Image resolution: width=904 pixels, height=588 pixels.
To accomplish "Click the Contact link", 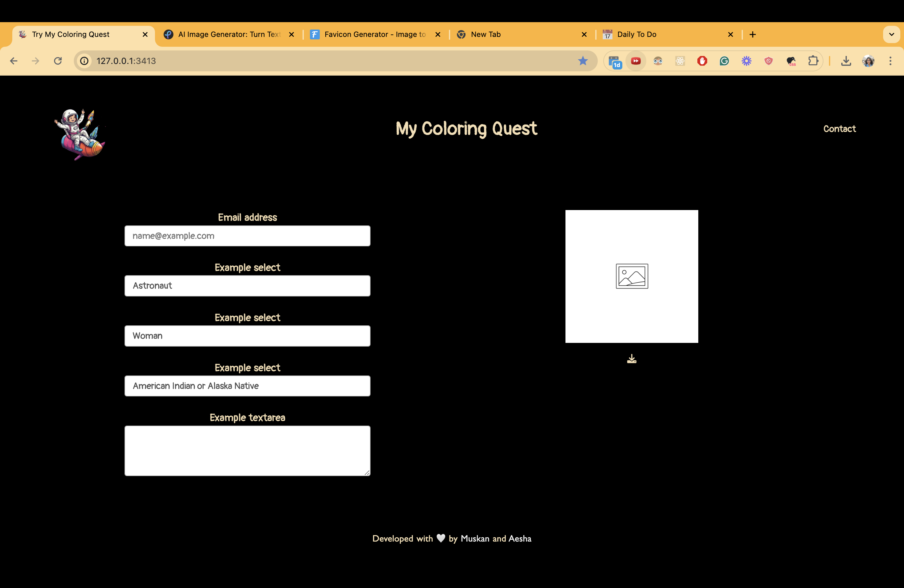I will [x=839, y=129].
